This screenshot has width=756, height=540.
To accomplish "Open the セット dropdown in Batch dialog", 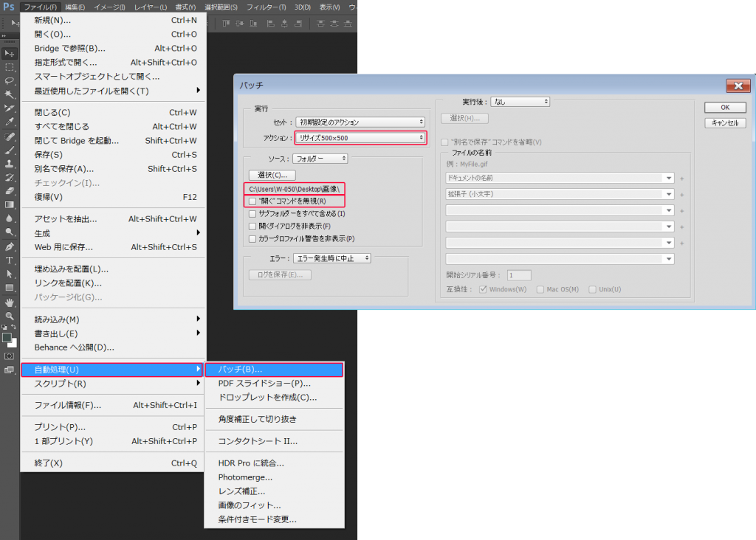I will [360, 122].
